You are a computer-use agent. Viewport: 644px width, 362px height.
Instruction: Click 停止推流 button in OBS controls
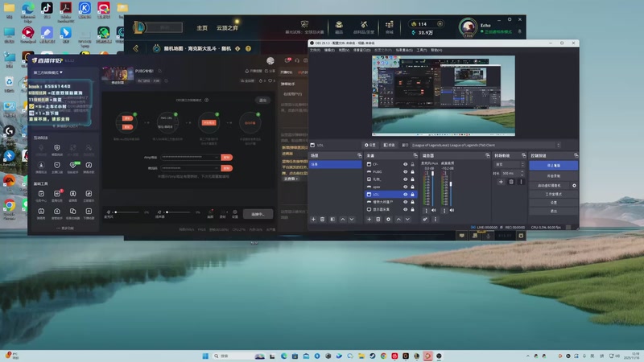[553, 166]
